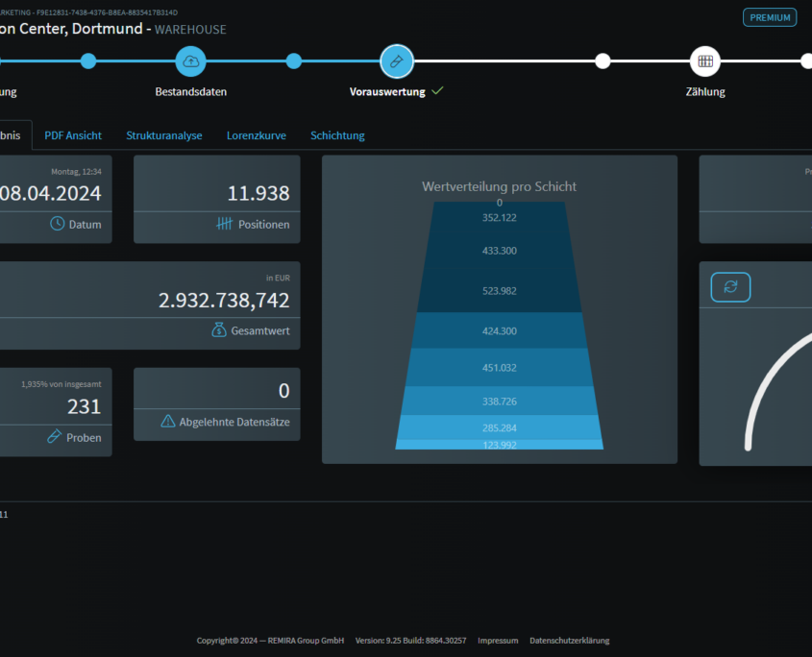The width and height of the screenshot is (812, 657).
Task: Click the PREMIUM badge
Action: [x=769, y=17]
